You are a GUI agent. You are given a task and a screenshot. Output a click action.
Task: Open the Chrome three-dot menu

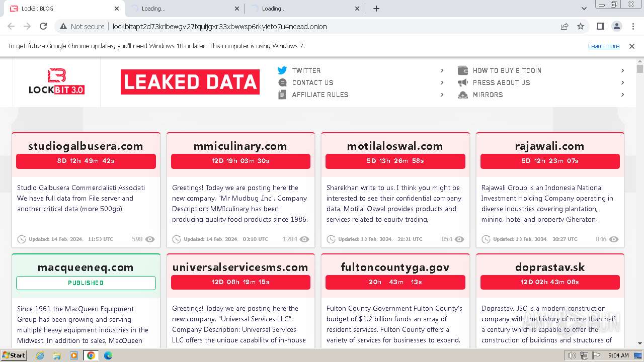tap(633, 26)
